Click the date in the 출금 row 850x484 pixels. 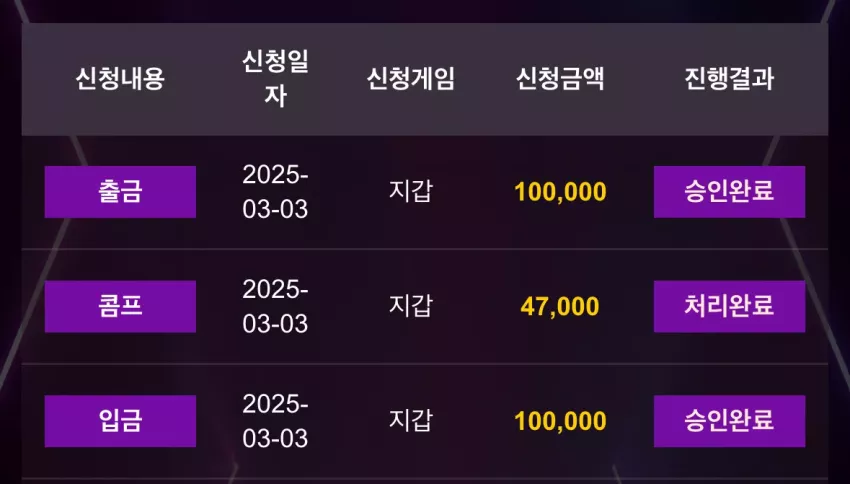pyautogui.click(x=275, y=192)
